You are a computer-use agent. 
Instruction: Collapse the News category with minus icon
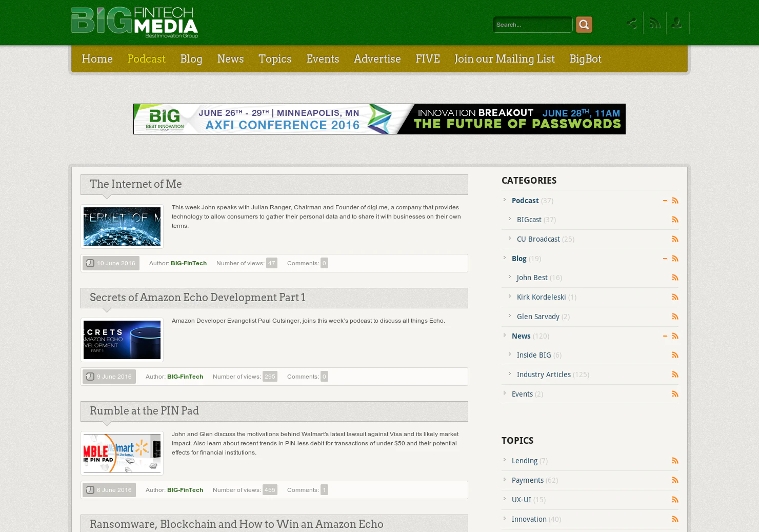point(665,336)
